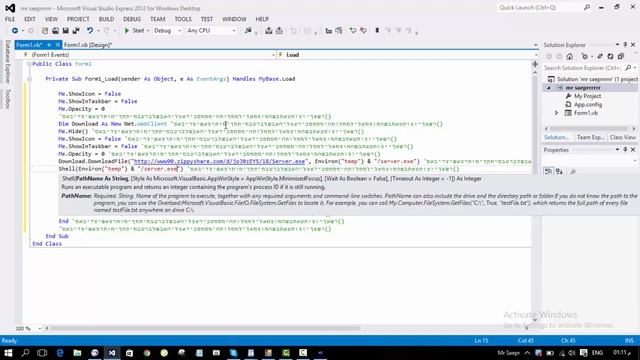
Task: Click the Properties Alphabetical sort icon
Action: (x=559, y=171)
